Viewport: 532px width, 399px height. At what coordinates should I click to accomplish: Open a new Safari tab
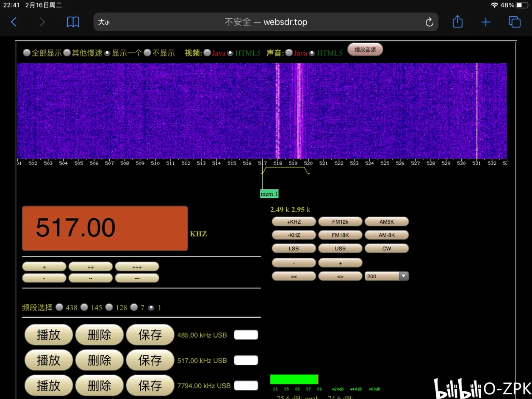(486, 22)
